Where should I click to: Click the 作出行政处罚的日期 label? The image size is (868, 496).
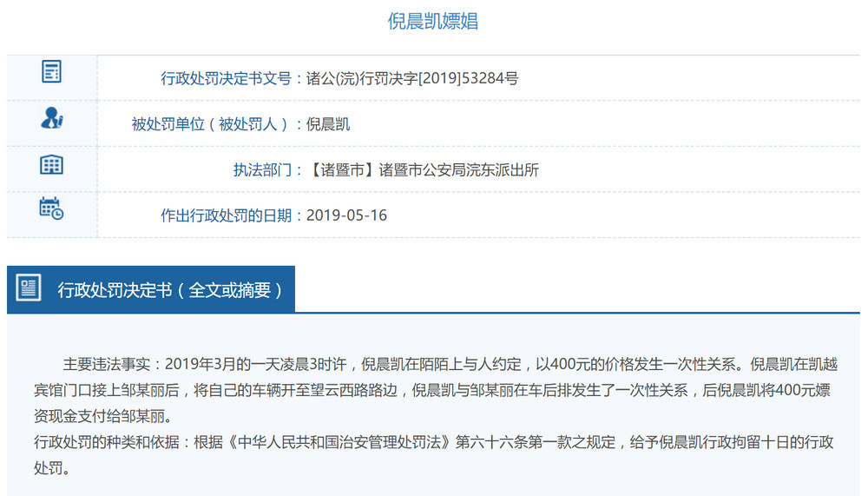pyautogui.click(x=227, y=215)
